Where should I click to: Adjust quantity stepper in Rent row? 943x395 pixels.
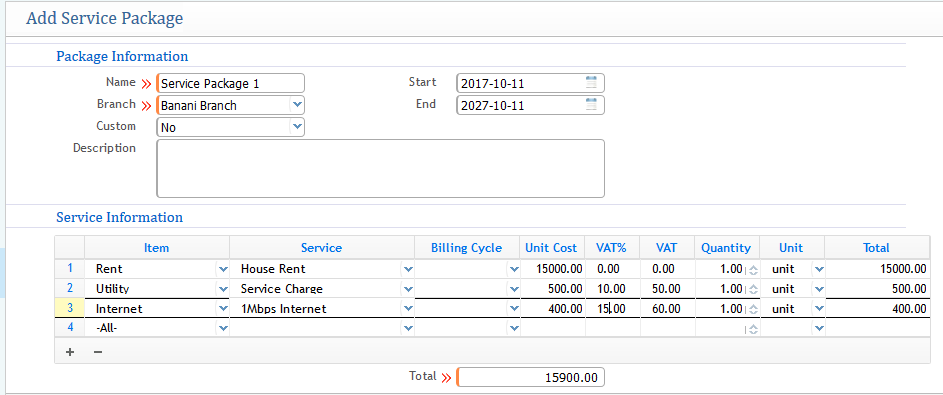[753, 270]
